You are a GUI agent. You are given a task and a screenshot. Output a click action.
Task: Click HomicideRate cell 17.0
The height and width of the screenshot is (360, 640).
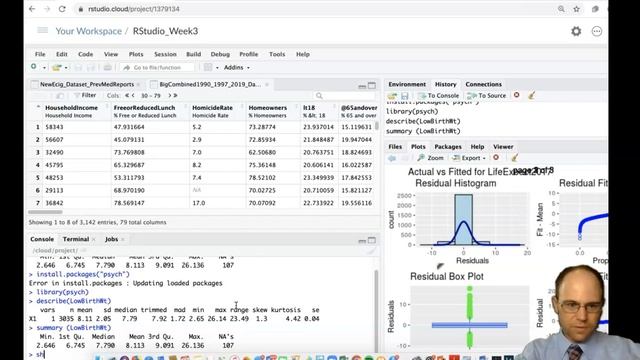[x=198, y=203]
